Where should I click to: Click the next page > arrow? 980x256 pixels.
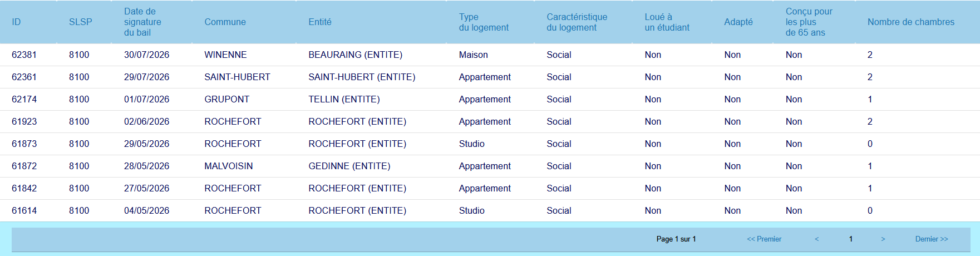883,239
